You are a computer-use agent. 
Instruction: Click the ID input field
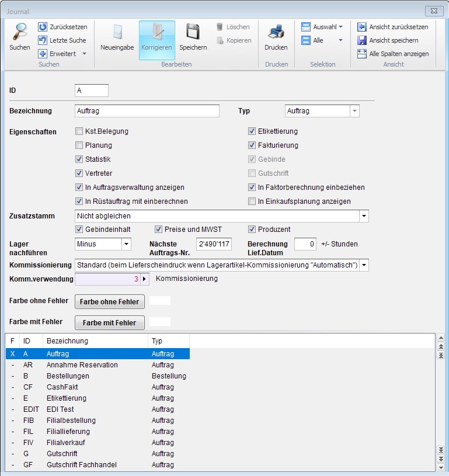(92, 91)
